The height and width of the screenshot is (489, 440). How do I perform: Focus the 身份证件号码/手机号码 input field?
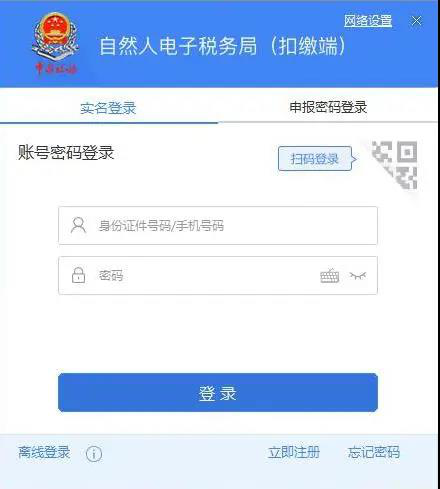(x=218, y=226)
